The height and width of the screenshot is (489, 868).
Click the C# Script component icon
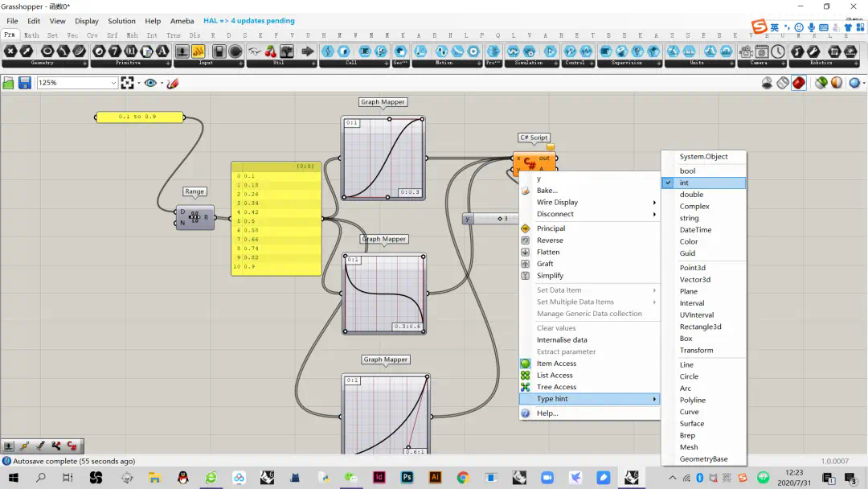coord(529,162)
